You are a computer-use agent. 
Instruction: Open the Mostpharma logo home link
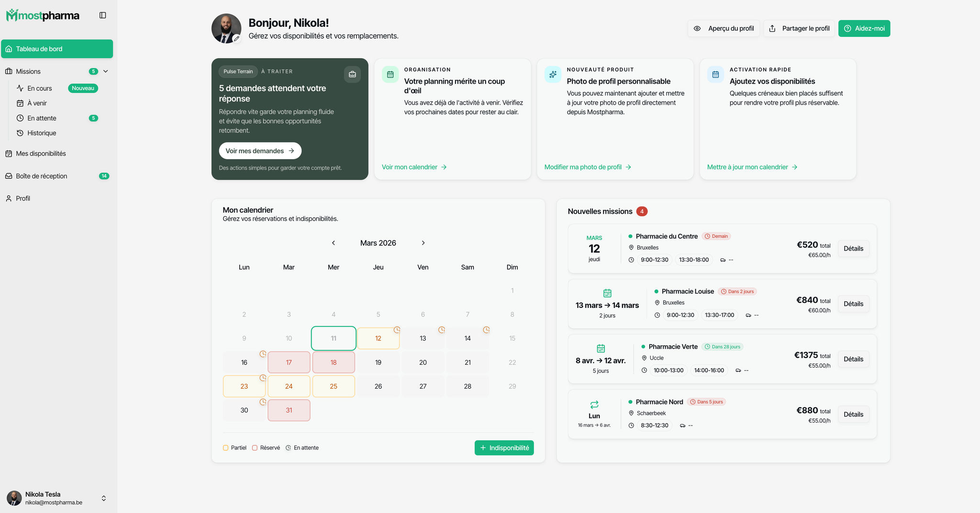tap(43, 15)
